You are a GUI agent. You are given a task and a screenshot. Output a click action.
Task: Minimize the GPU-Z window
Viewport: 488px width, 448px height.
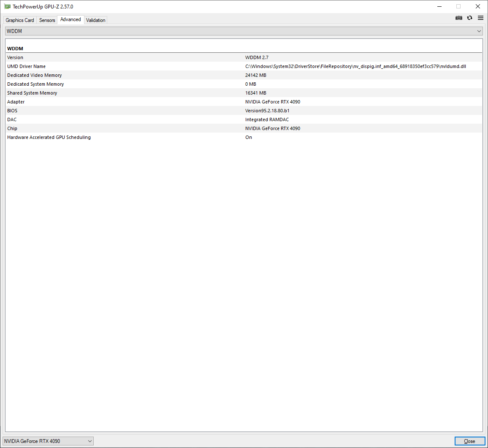(439, 6)
